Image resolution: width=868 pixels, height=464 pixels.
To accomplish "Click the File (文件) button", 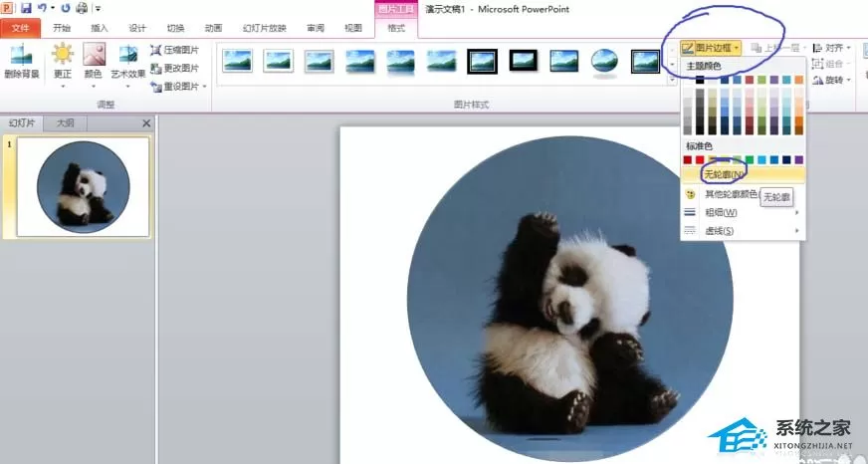I will 21,28.
